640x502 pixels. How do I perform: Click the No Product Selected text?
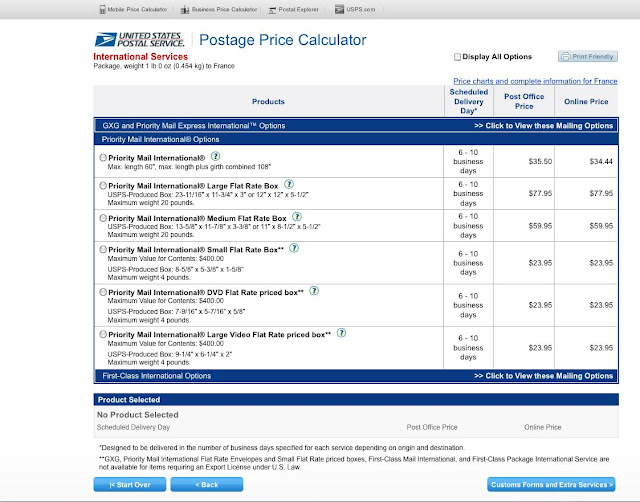pos(138,415)
